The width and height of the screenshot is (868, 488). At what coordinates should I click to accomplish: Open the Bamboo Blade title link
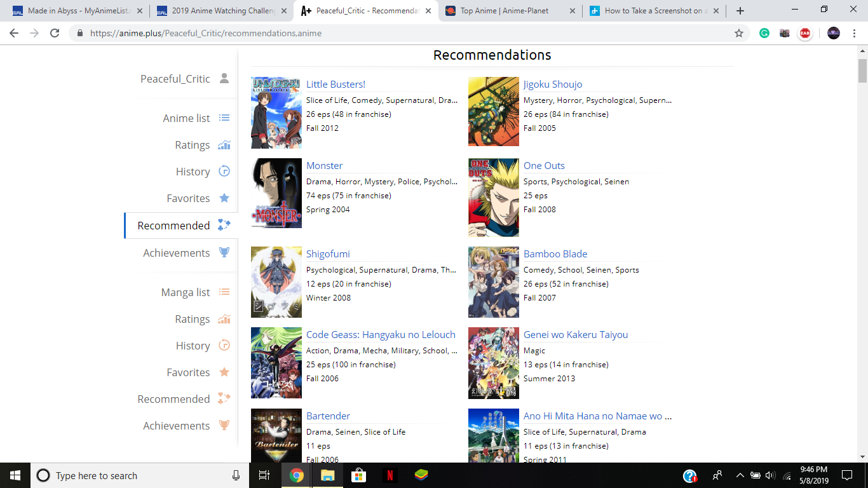(x=555, y=254)
